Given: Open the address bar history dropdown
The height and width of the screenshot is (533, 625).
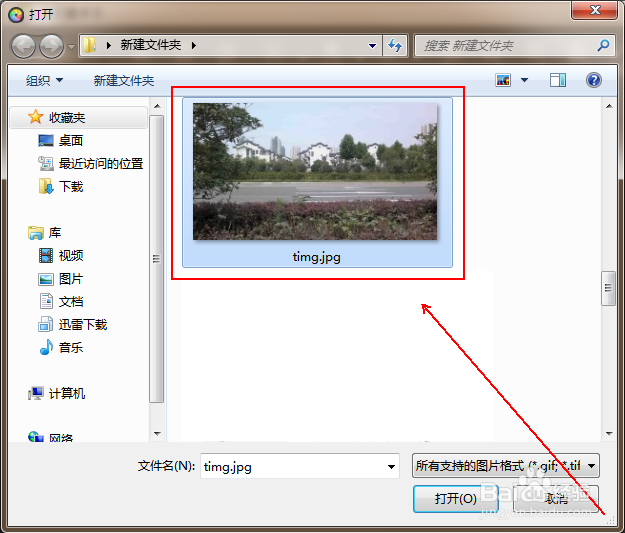Looking at the screenshot, I should [372, 46].
